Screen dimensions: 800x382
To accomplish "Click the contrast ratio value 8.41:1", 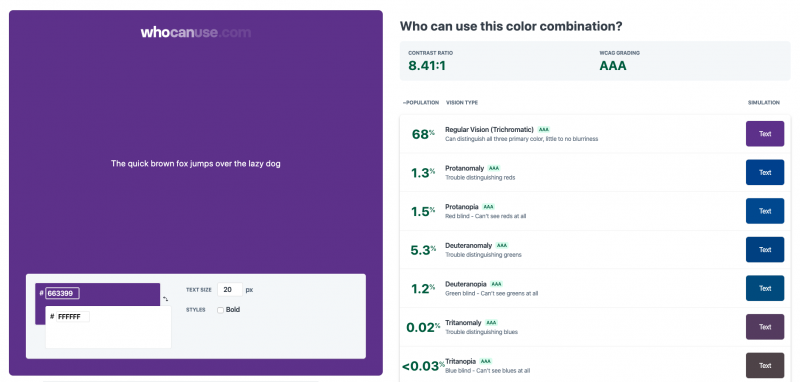I will pyautogui.click(x=427, y=66).
